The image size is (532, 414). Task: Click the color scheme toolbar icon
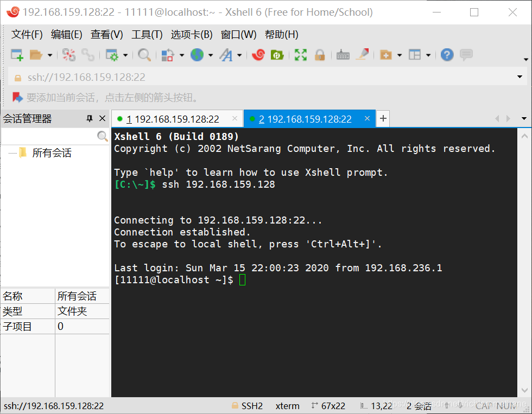[168, 55]
